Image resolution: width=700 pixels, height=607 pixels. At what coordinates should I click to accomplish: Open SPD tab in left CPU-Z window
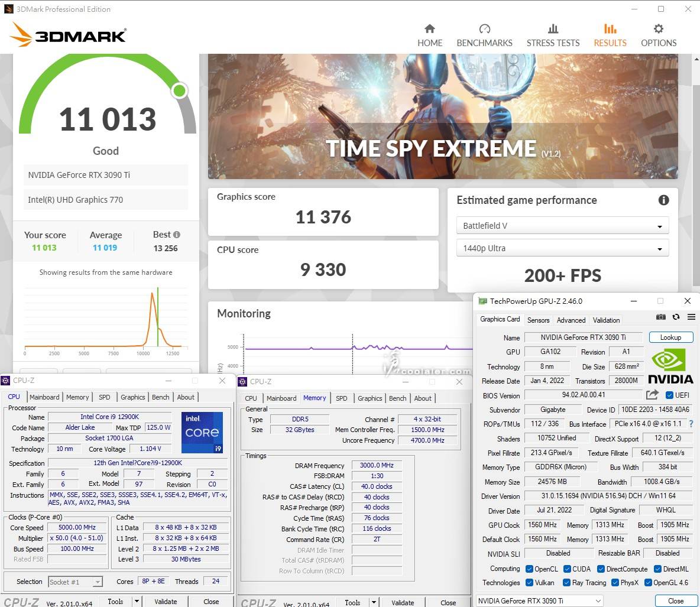coord(105,397)
